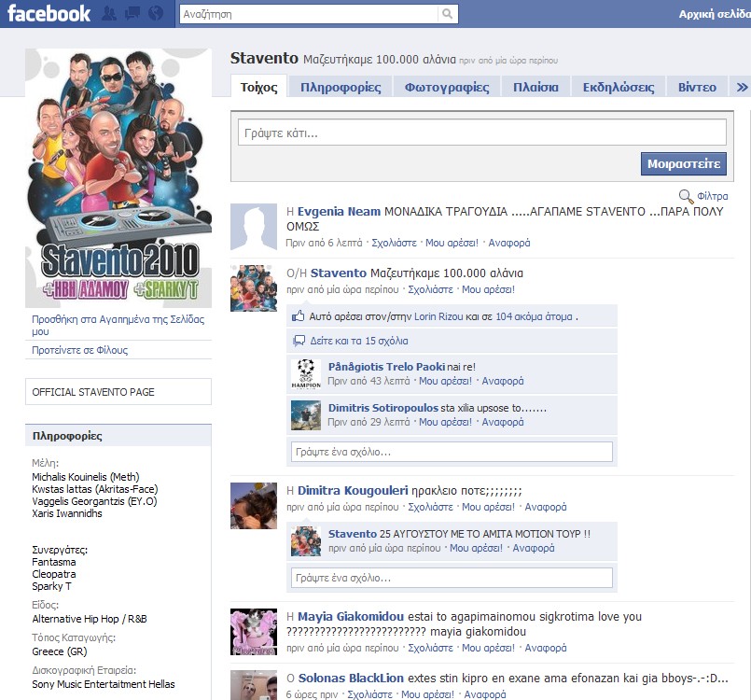Open the messages icon in top bar
The width and height of the screenshot is (751, 700).
pos(132,14)
